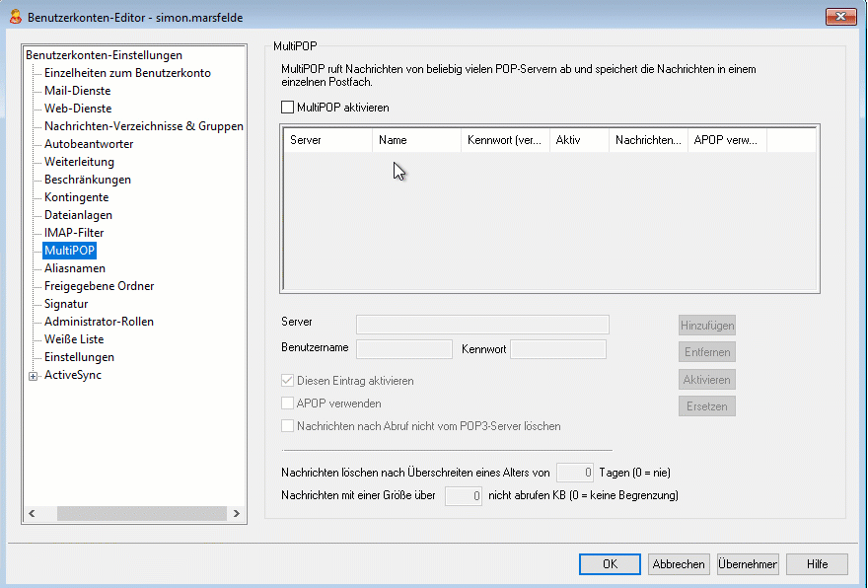The image size is (868, 588).
Task: Click the user icon in title bar
Action: [x=15, y=17]
